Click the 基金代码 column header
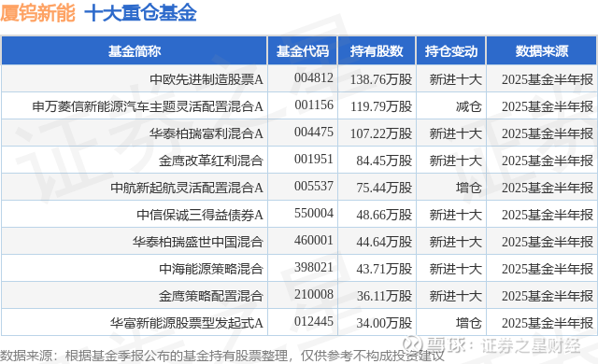Image resolution: width=598 pixels, height=364 pixels. (x=303, y=51)
